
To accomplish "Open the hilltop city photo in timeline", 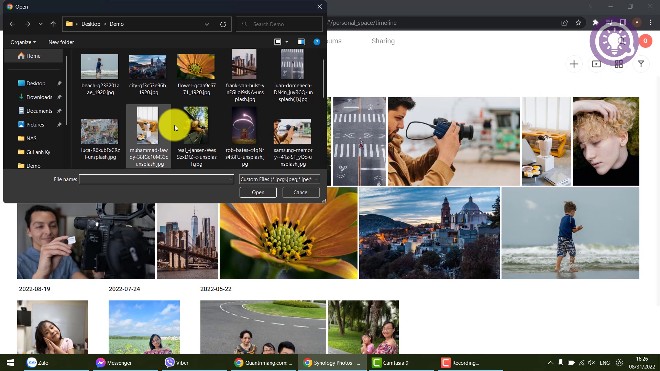I will coord(429,233).
